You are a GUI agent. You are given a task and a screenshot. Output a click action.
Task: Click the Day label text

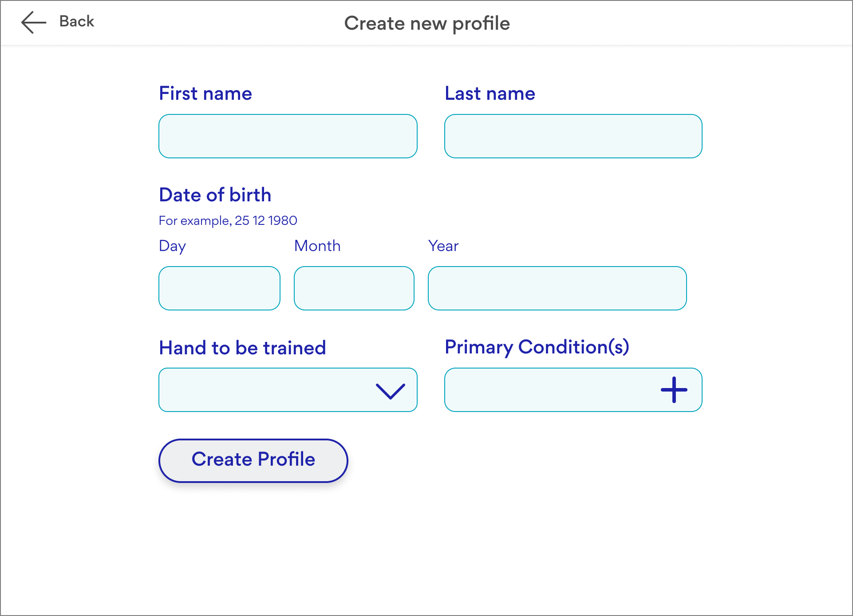coord(172,246)
